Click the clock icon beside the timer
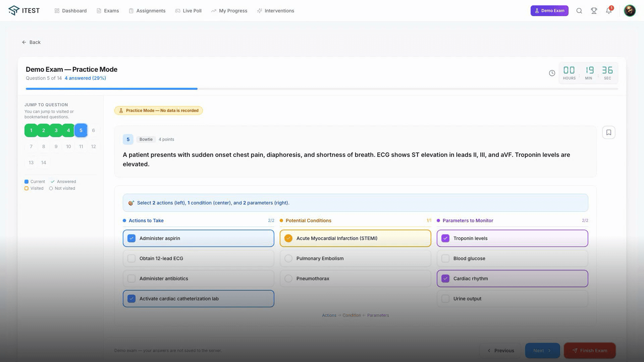This screenshot has width=644, height=362. click(x=552, y=73)
